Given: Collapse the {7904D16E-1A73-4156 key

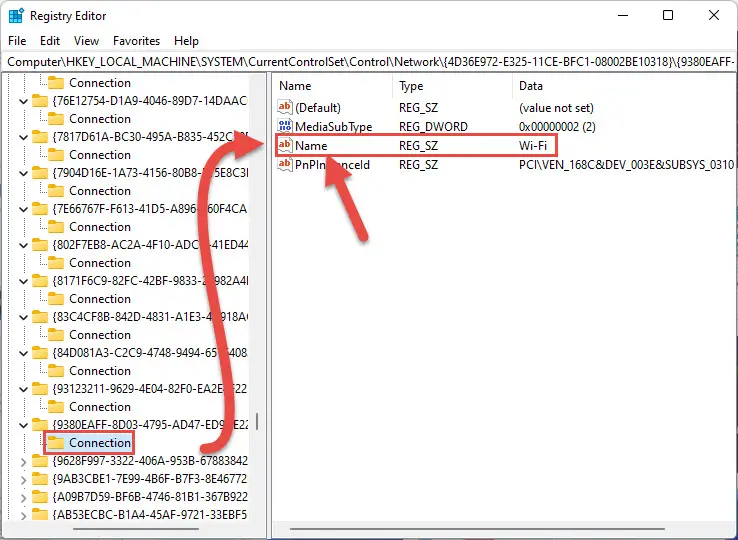Looking at the screenshot, I should pos(24,173).
